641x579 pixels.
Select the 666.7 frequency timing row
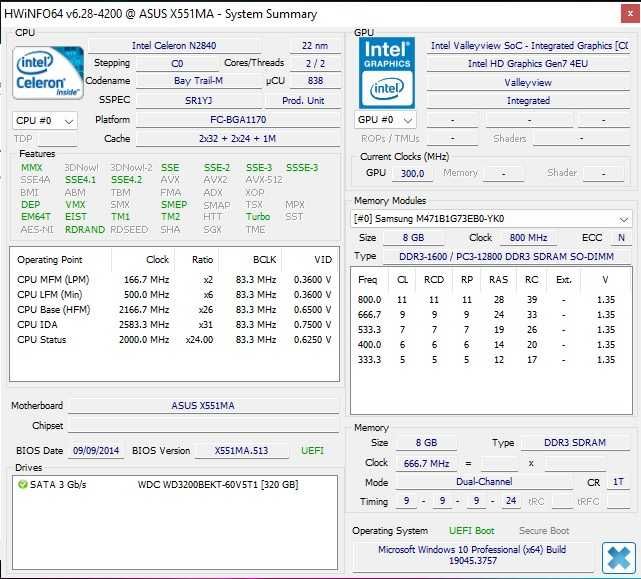490,315
